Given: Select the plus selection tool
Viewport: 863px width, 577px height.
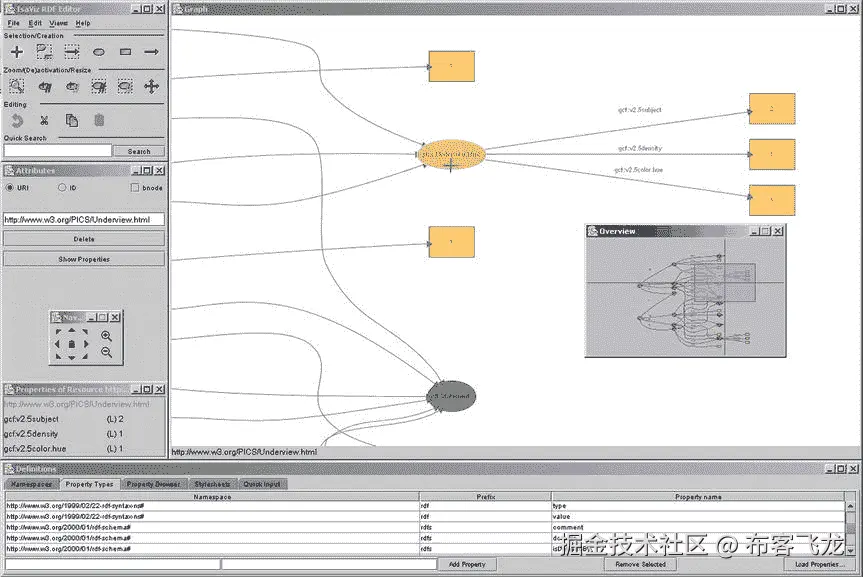Looking at the screenshot, I should (17, 52).
